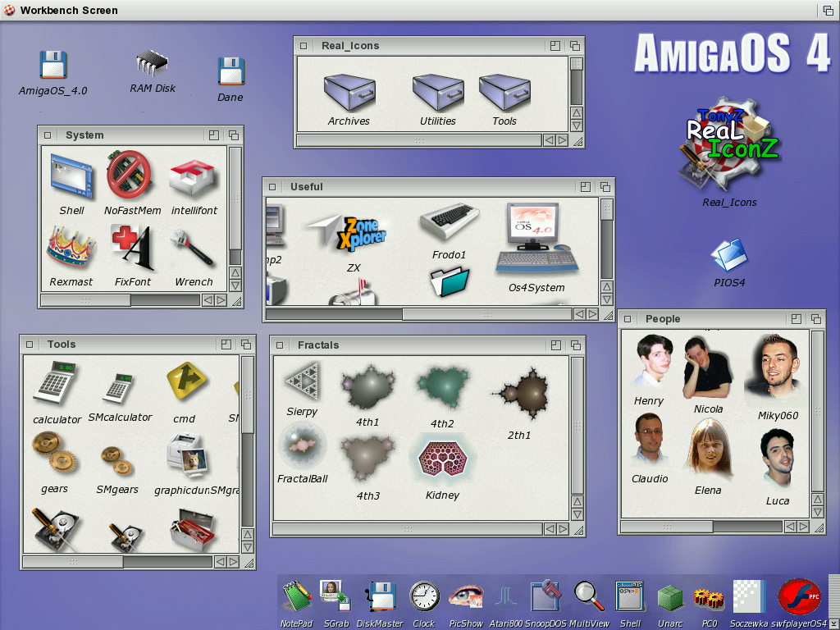Close the Fractals window via close gadget
The width and height of the screenshot is (840, 630).
tap(280, 345)
